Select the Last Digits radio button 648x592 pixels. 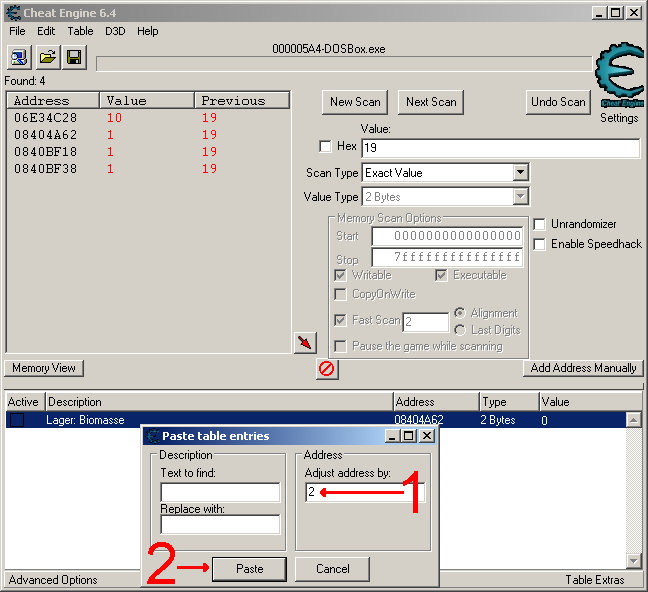(x=460, y=330)
